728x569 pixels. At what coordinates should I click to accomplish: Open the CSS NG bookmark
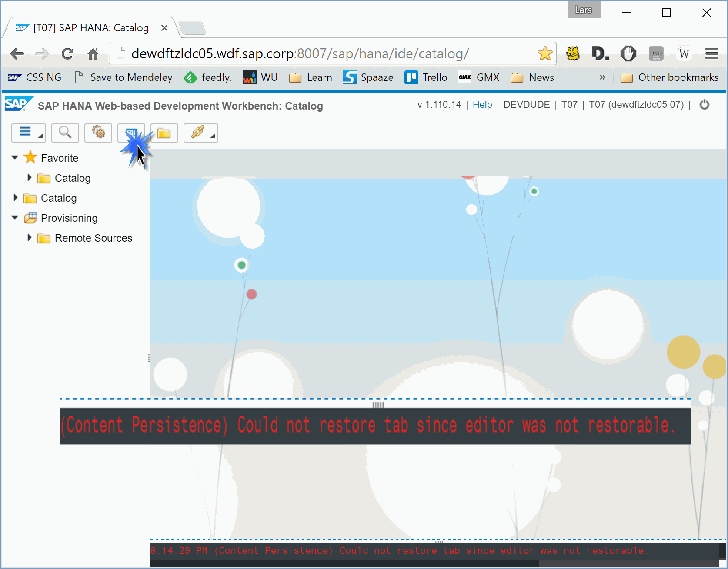point(35,77)
